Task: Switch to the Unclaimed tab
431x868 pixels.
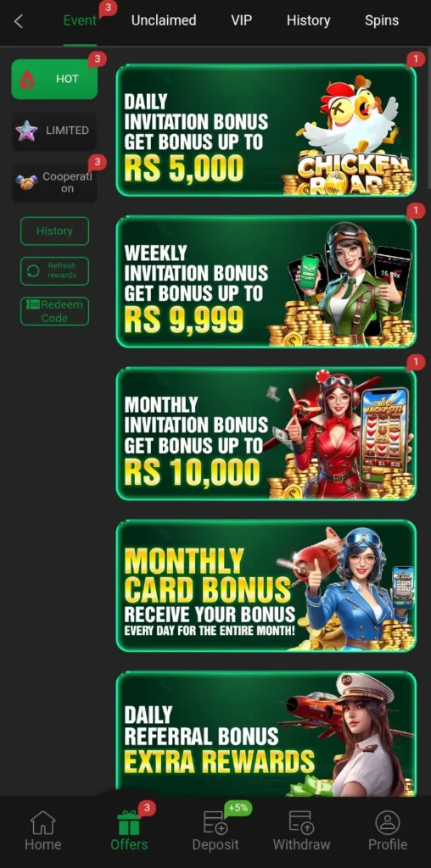Action: coord(164,20)
